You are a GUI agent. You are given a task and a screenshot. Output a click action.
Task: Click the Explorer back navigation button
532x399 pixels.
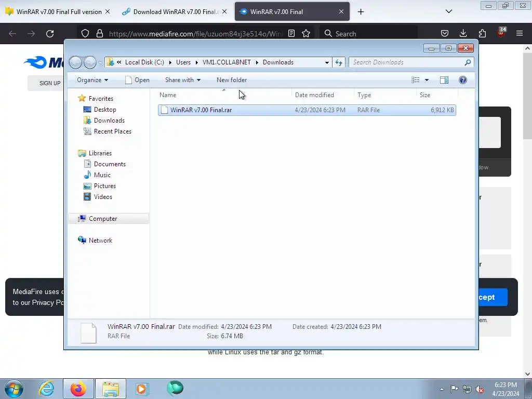(75, 62)
